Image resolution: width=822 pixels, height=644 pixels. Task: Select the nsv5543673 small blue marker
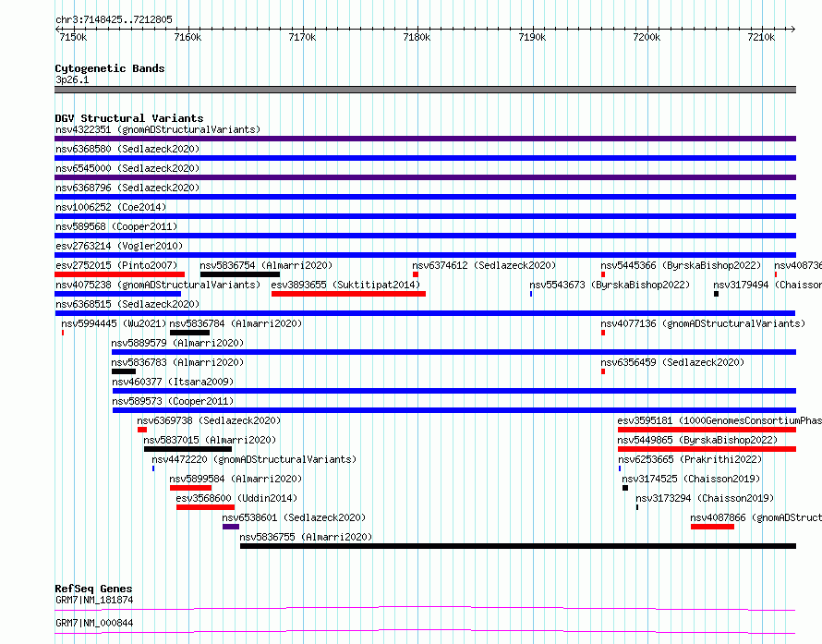pyautogui.click(x=531, y=294)
